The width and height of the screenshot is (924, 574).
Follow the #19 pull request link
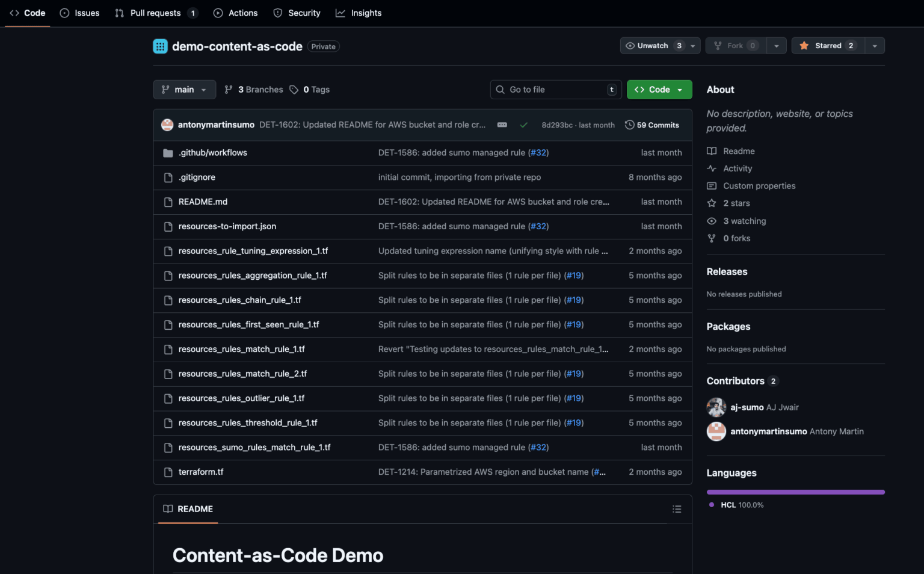click(x=574, y=275)
